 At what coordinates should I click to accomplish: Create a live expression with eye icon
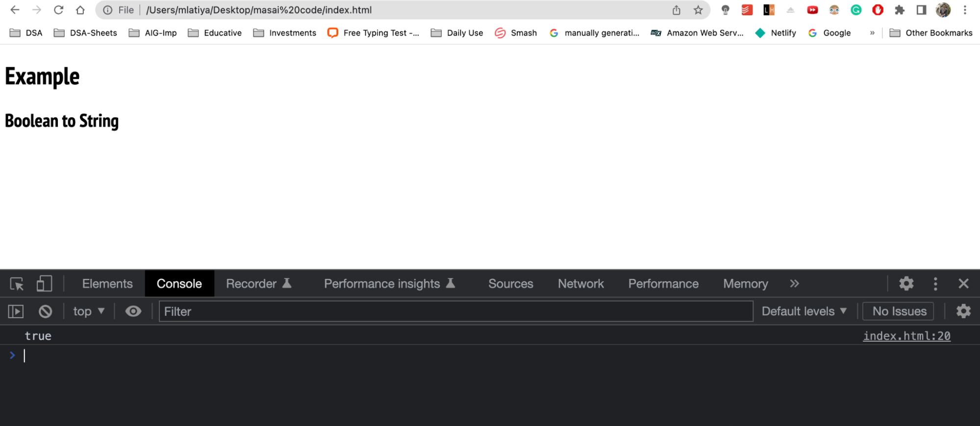tap(133, 311)
